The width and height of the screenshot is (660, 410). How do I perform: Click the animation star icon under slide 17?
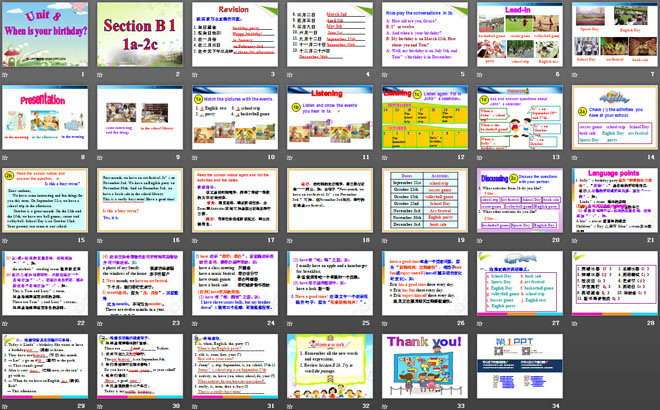pyautogui.click(x=195, y=240)
